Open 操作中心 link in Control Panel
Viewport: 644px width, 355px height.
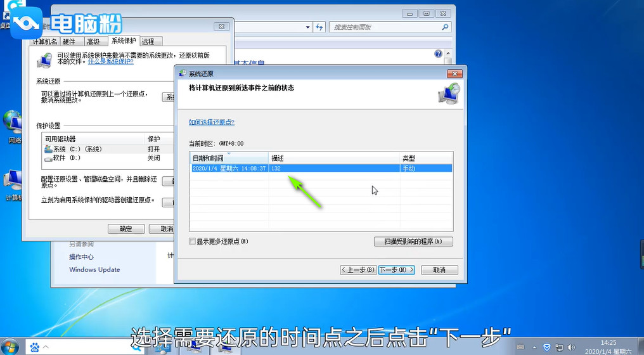[81, 257]
